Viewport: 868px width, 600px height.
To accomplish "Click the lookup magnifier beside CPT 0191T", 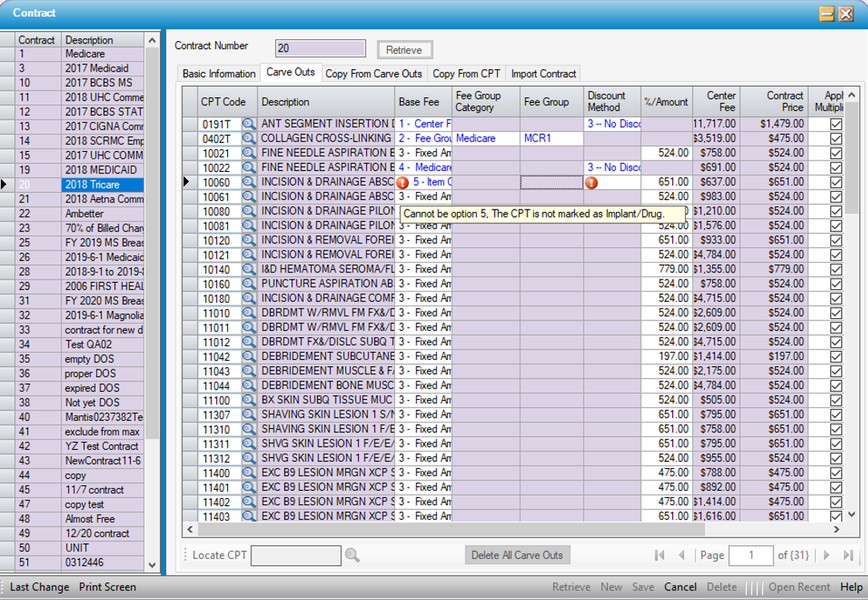I will 249,124.
